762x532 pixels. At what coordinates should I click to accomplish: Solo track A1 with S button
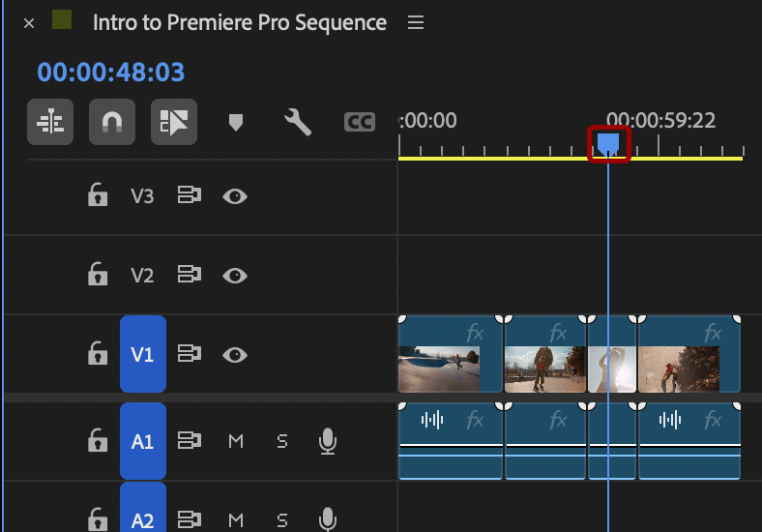pos(281,441)
